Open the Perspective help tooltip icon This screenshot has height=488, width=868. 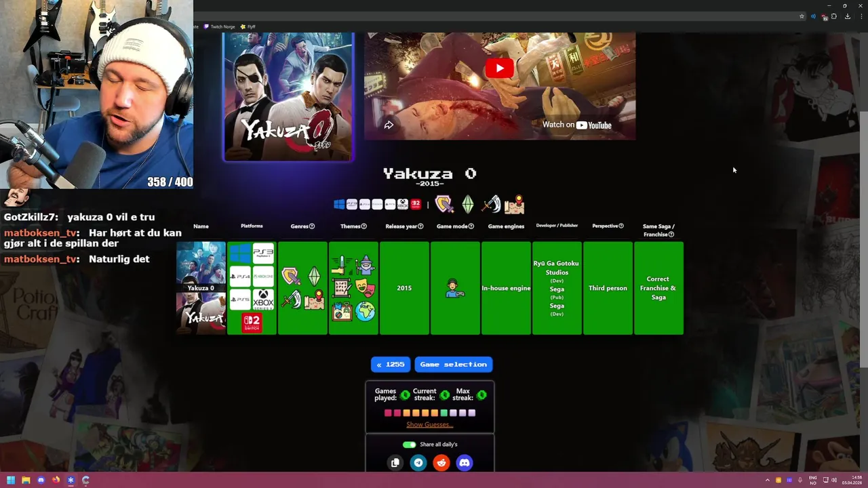(x=621, y=226)
